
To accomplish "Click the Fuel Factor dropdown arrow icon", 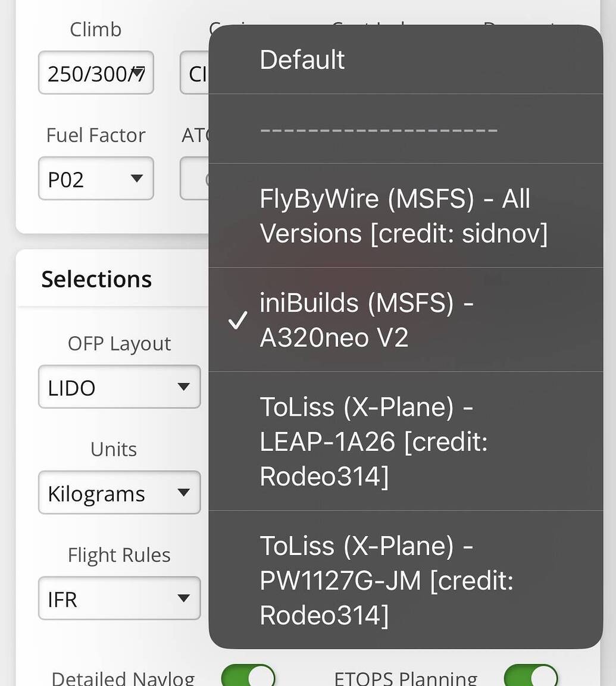I will coord(138,178).
